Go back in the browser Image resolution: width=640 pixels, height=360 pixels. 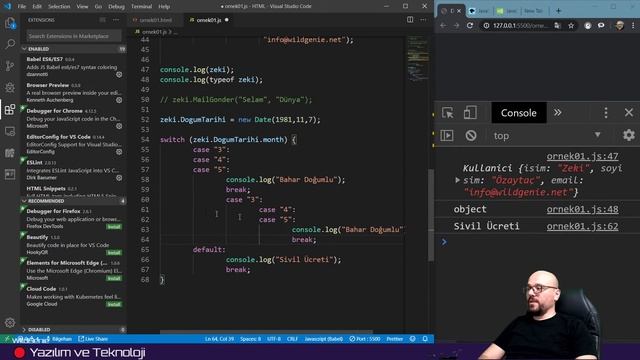443,25
